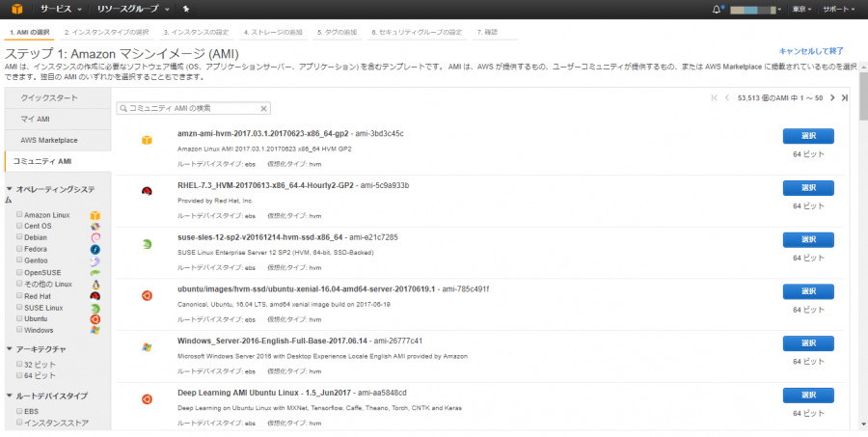Click the Red Hat filter icon in sidebar
The width and height of the screenshot is (868, 437).
95,296
